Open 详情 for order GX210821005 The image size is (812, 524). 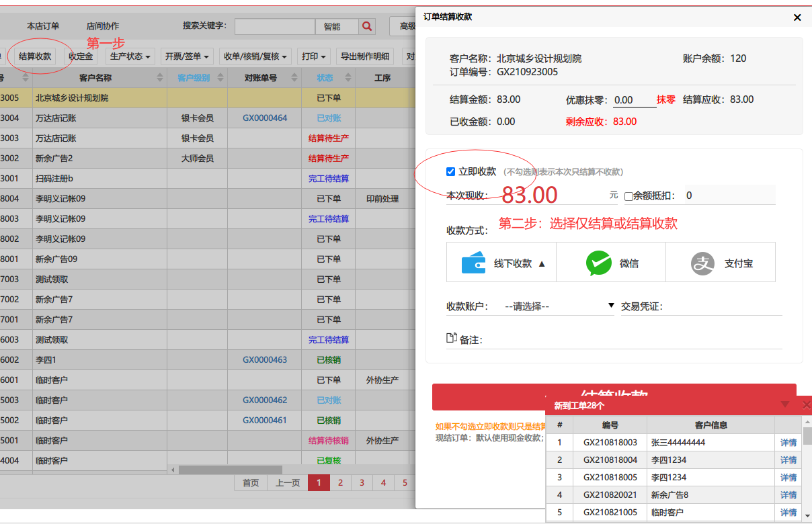point(788,513)
